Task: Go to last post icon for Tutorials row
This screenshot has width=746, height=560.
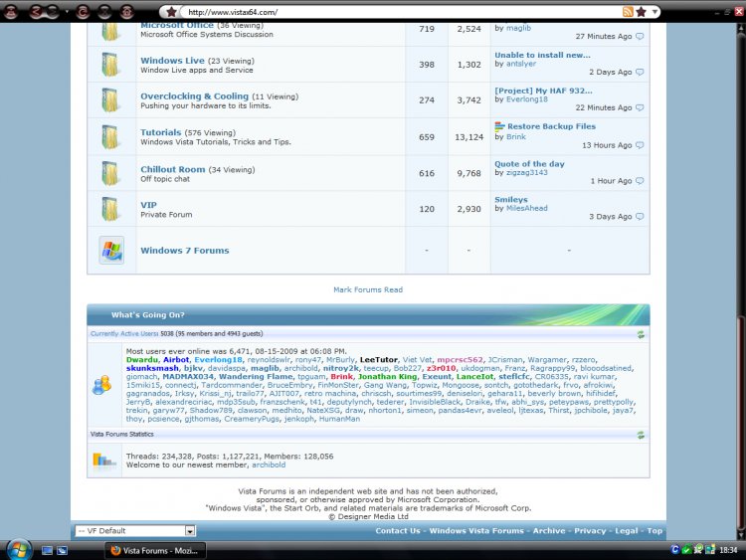Action: [640, 145]
